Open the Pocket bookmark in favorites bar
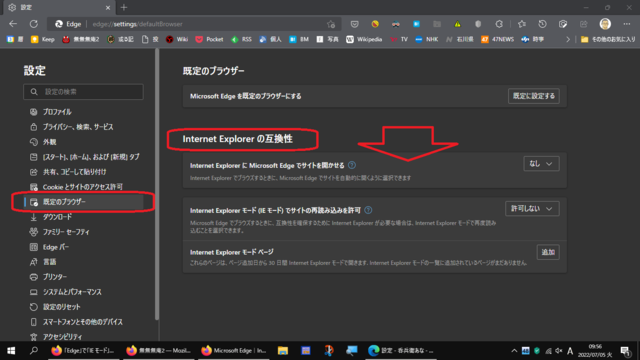This screenshot has height=360, width=640. point(209,39)
